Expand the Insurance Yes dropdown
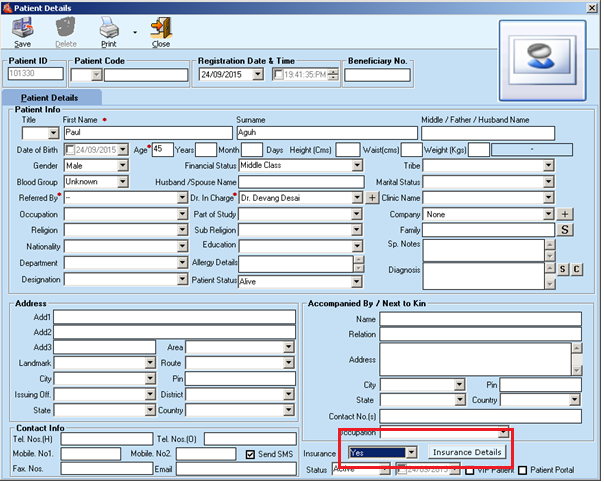The image size is (604, 482). tap(411, 453)
